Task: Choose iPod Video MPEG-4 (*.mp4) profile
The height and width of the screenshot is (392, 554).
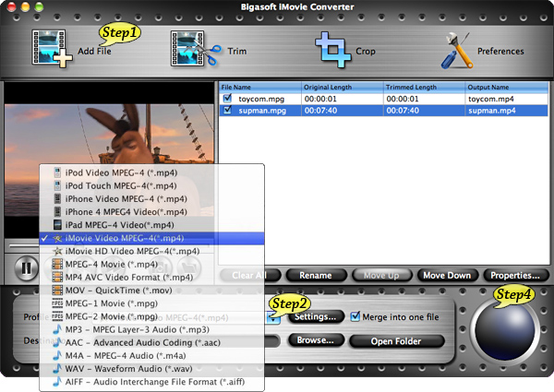Action: point(151,172)
